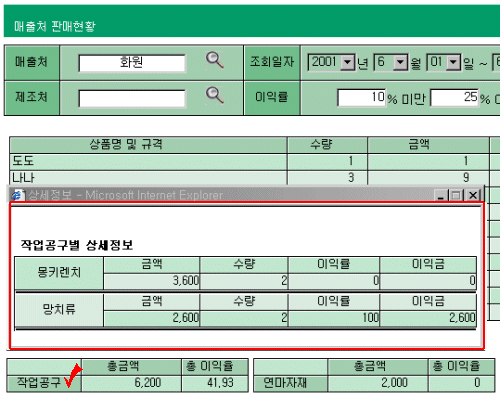Click the 매출처 판매현황 page title

coord(55,26)
